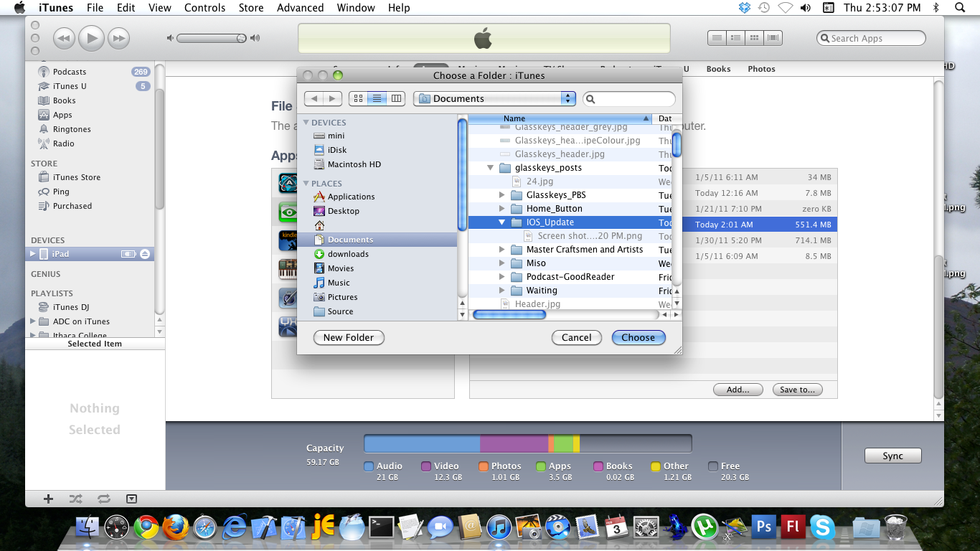
Task: Toggle repeat mode icon
Action: tap(103, 499)
